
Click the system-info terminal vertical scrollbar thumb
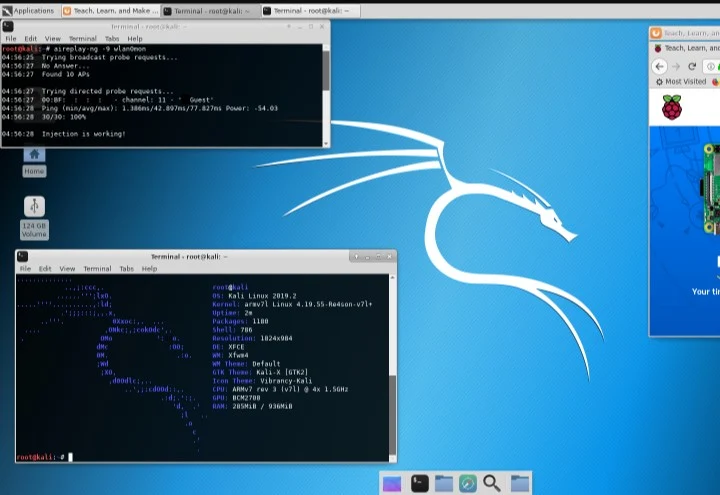click(393, 415)
